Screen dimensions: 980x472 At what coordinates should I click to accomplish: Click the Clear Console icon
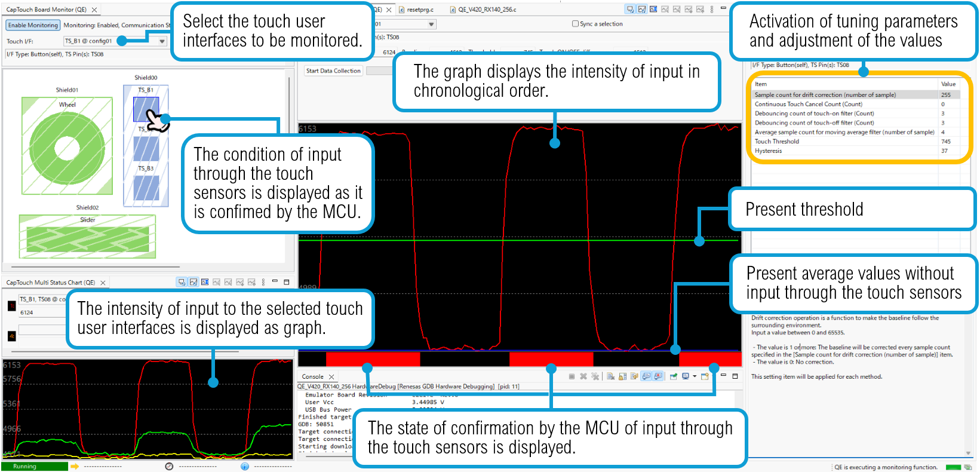(610, 376)
